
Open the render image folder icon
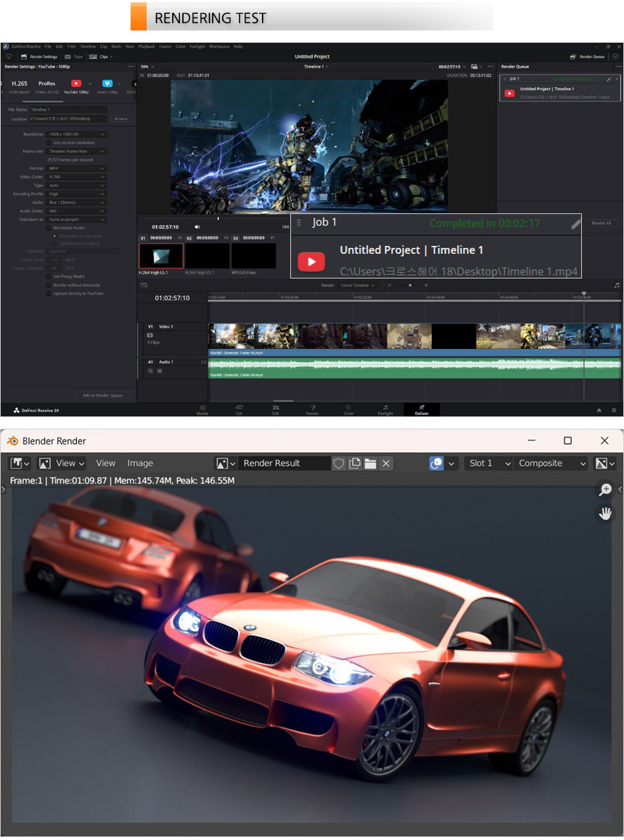[x=370, y=464]
